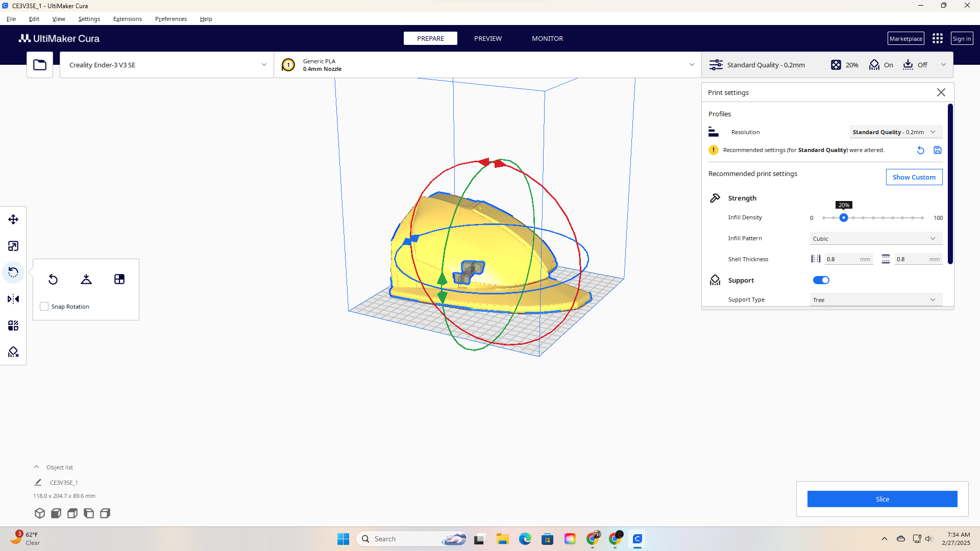This screenshot has width=980, height=551.
Task: Lay the model flat
Action: point(86,279)
